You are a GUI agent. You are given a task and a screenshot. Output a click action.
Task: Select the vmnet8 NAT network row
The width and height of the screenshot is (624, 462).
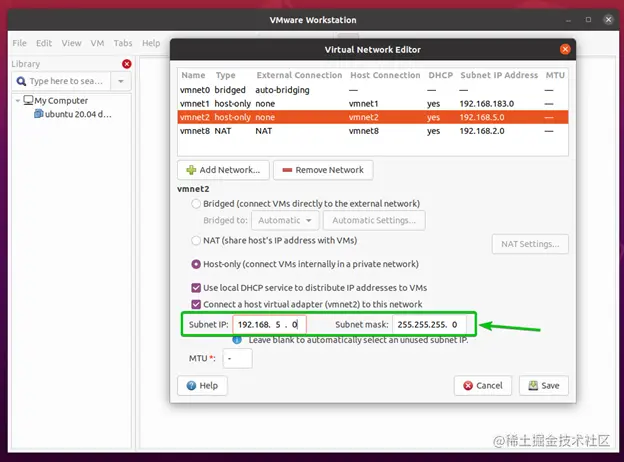coord(372,131)
